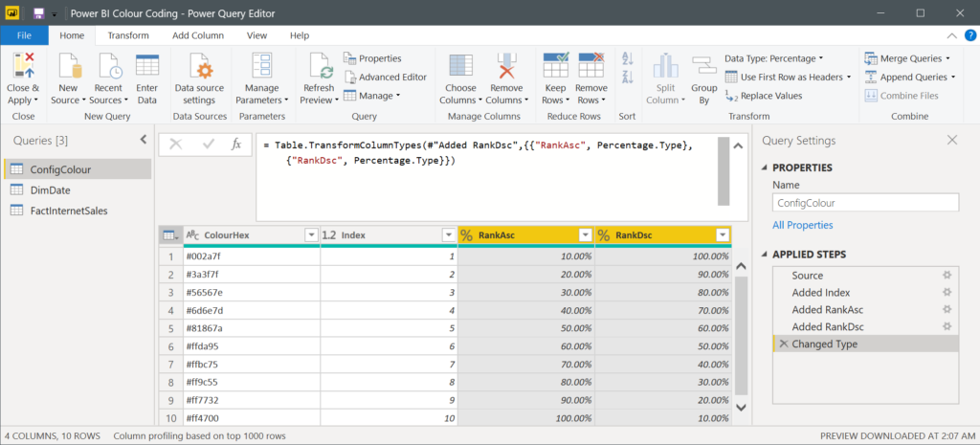
Task: Click the table corner menu icon
Action: (169, 235)
